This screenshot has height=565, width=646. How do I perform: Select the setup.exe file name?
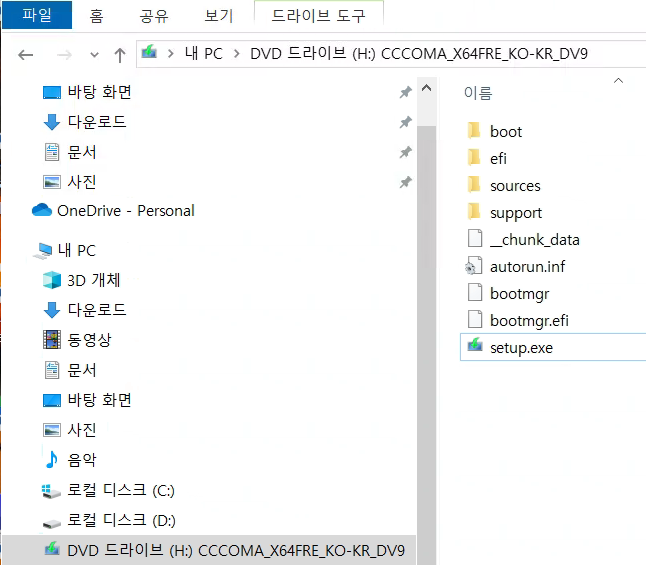click(521, 348)
